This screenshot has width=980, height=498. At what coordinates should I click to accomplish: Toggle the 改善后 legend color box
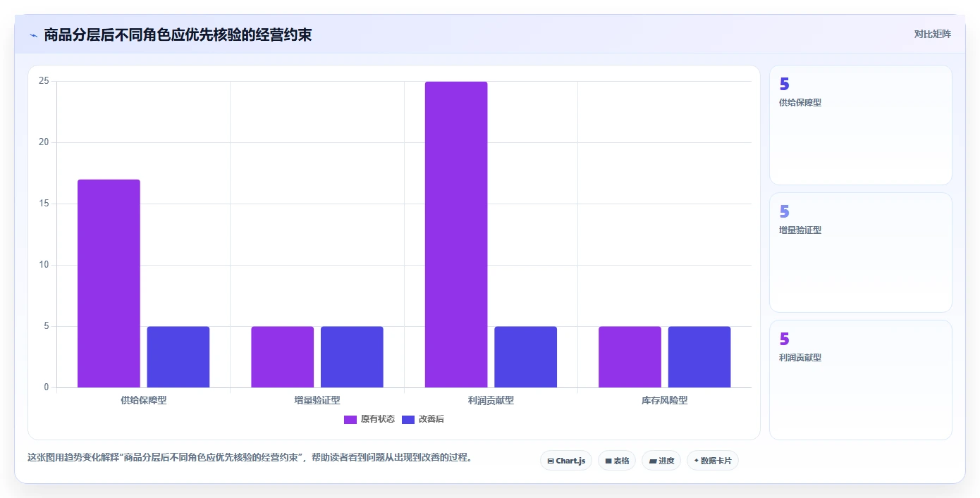pos(408,419)
